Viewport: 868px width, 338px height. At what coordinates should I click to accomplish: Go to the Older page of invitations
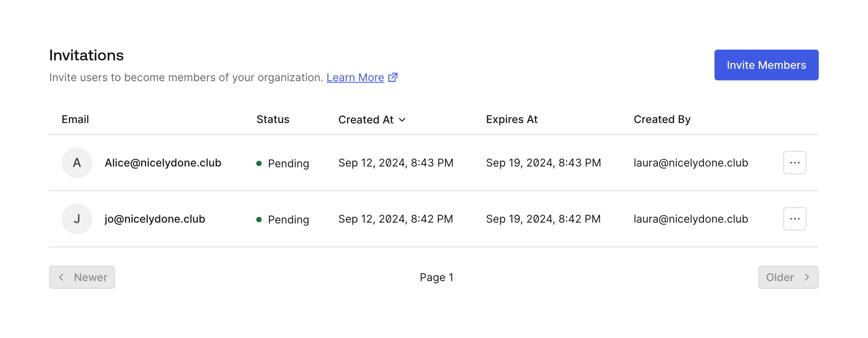click(788, 277)
